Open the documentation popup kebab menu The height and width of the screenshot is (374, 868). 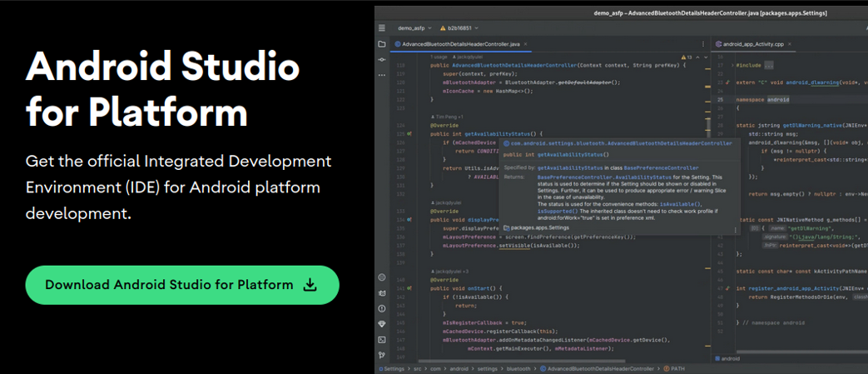[x=735, y=229]
